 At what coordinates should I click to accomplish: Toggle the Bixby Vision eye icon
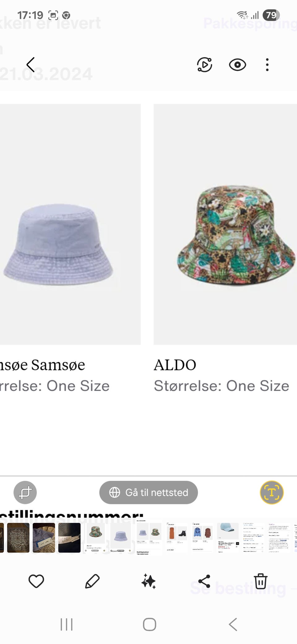pos(237,65)
